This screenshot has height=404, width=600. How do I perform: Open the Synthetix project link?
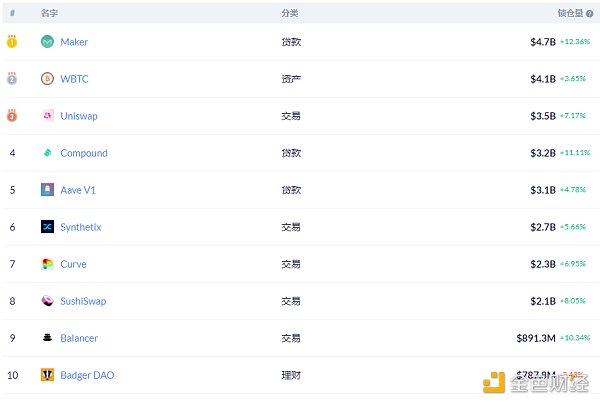click(81, 227)
